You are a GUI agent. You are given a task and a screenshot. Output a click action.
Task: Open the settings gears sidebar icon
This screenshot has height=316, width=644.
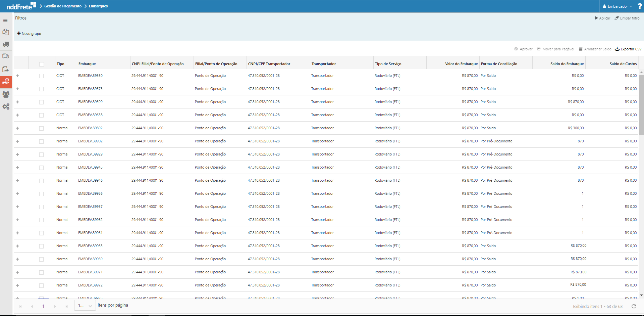click(x=6, y=107)
